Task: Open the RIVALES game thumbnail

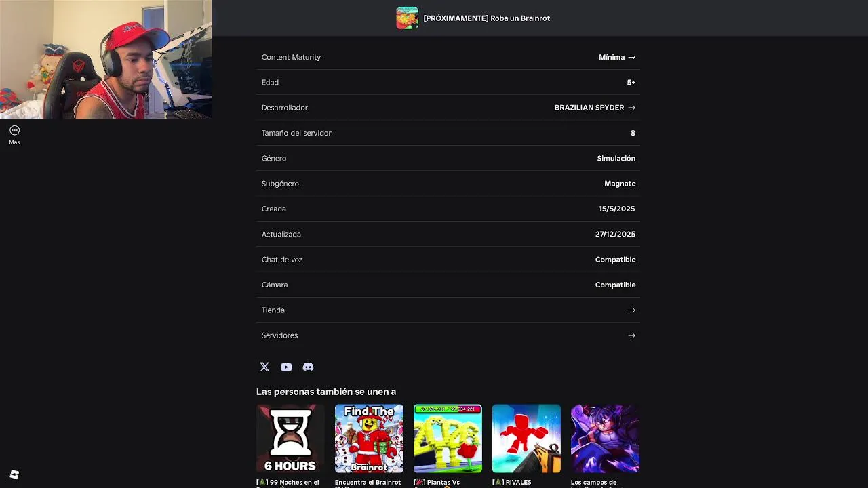Action: [526, 439]
